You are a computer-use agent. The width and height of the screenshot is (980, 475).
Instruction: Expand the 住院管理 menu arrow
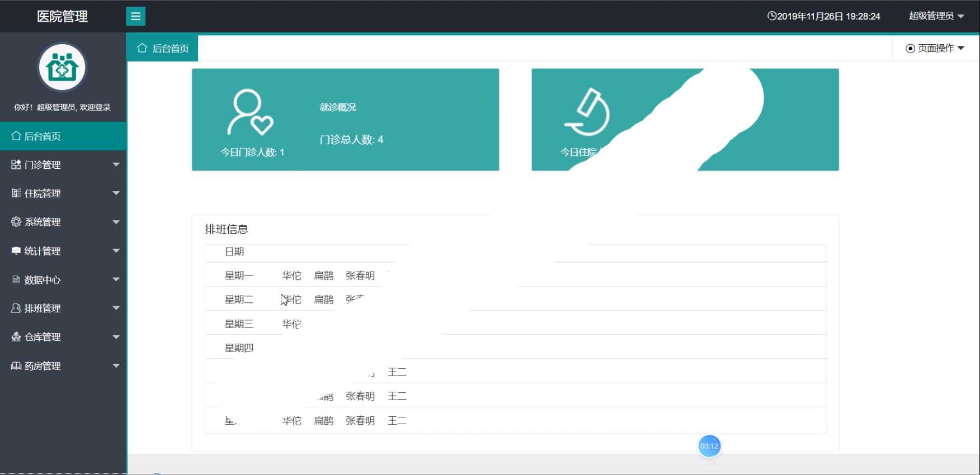click(x=116, y=193)
